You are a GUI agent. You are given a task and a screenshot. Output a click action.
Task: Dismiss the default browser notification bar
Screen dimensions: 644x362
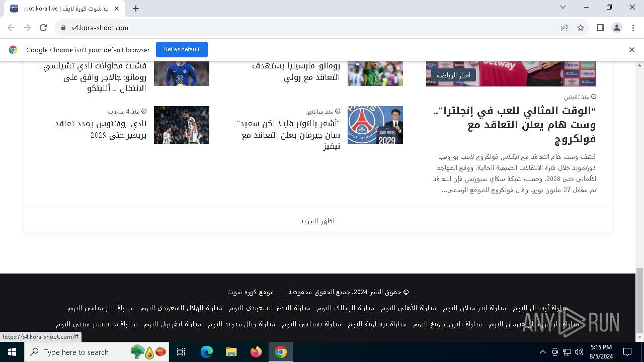pos(632,50)
